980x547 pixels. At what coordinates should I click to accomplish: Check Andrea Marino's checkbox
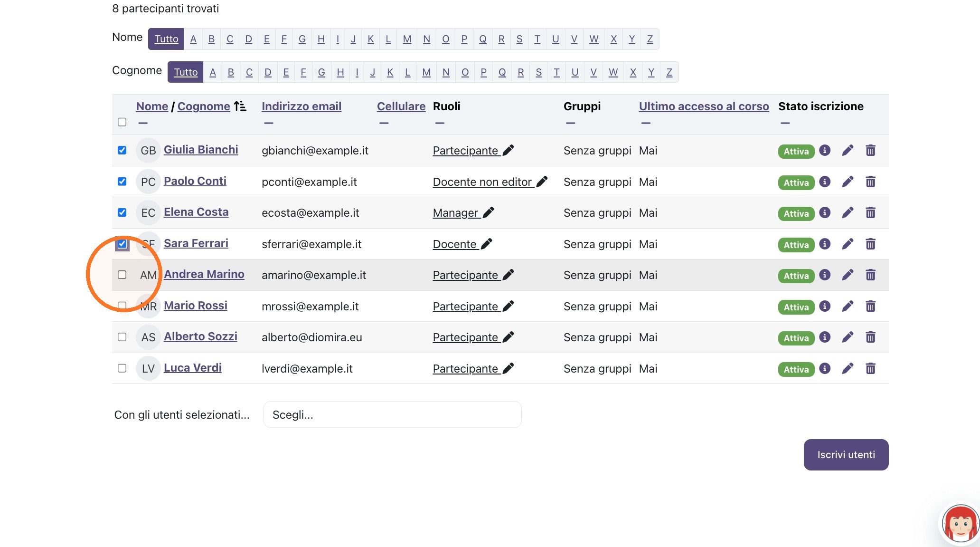[122, 275]
